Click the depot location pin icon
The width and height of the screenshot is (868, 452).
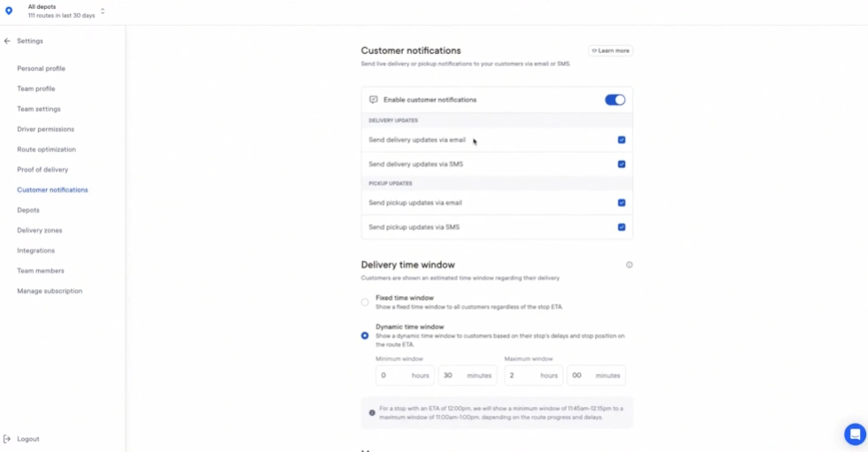click(9, 11)
